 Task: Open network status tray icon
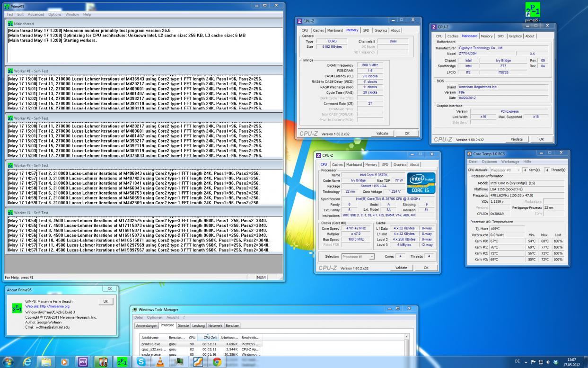click(541, 362)
